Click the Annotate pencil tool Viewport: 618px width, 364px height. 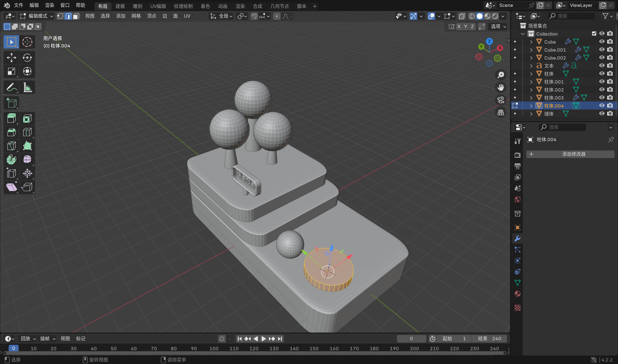(x=11, y=87)
